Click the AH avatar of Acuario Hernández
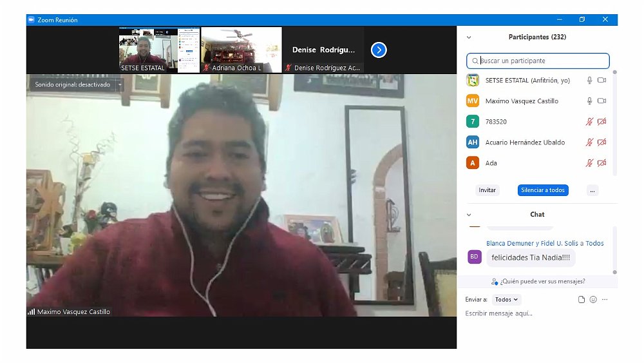644x363 pixels. (473, 142)
